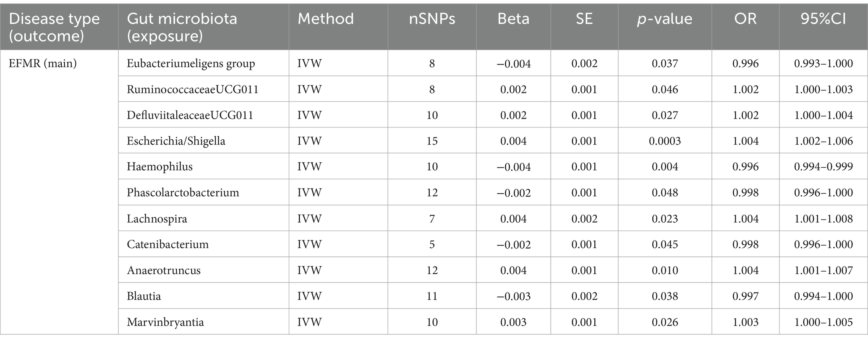The width and height of the screenshot is (868, 342).
Task: Select the Lachnospira row name
Action: pos(157,219)
